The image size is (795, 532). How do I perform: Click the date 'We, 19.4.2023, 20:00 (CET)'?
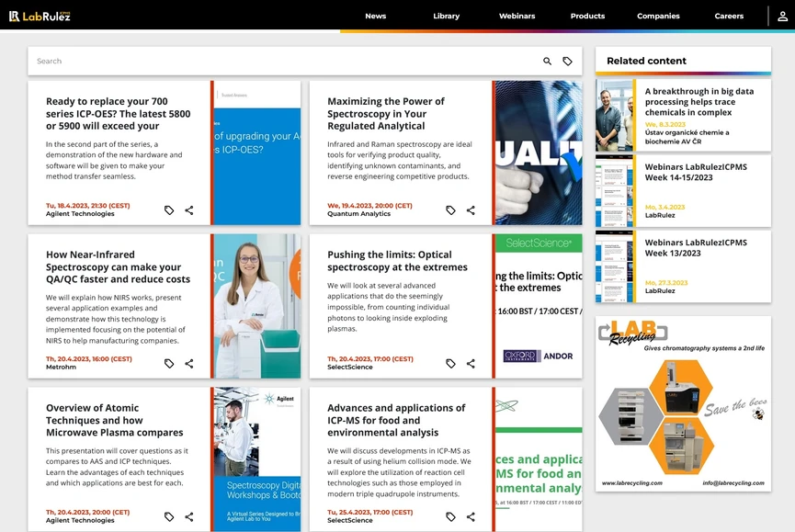369,206
